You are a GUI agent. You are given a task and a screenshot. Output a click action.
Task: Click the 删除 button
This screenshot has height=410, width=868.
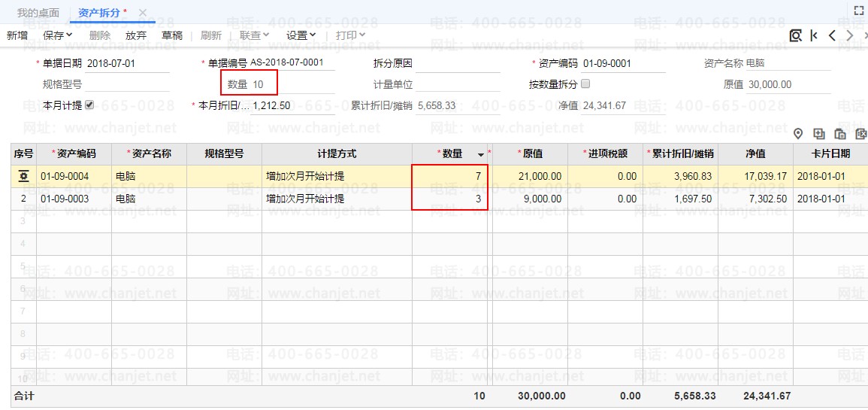100,35
